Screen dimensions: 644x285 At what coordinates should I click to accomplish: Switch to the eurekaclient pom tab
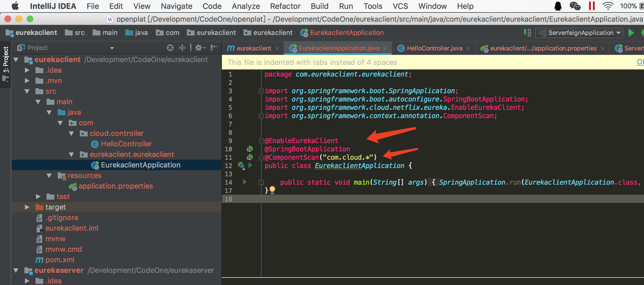254,48
